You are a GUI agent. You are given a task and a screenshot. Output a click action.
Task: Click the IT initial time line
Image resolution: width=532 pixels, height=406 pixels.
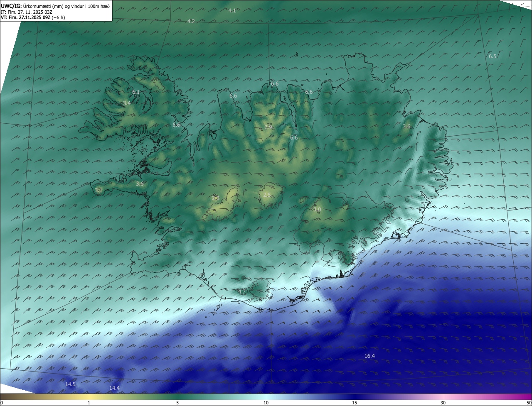26,12
